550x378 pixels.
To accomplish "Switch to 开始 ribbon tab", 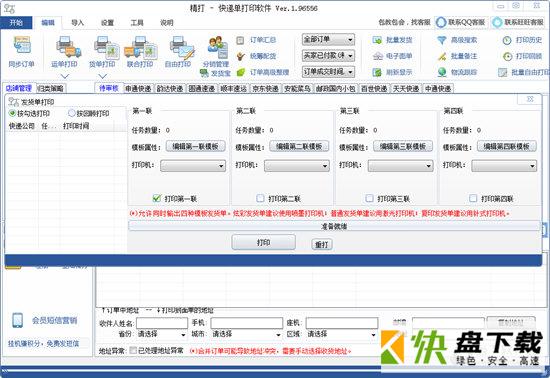I will [16, 22].
